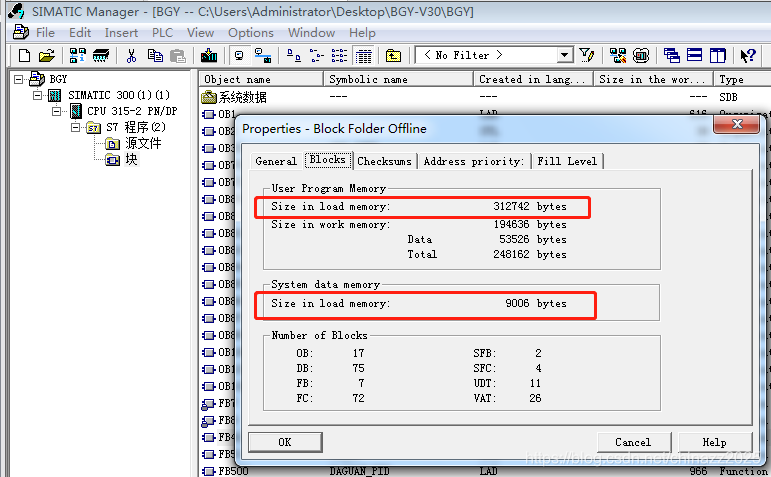Click the Cut scissors icon
The width and height of the screenshot is (771, 477).
(131, 56)
